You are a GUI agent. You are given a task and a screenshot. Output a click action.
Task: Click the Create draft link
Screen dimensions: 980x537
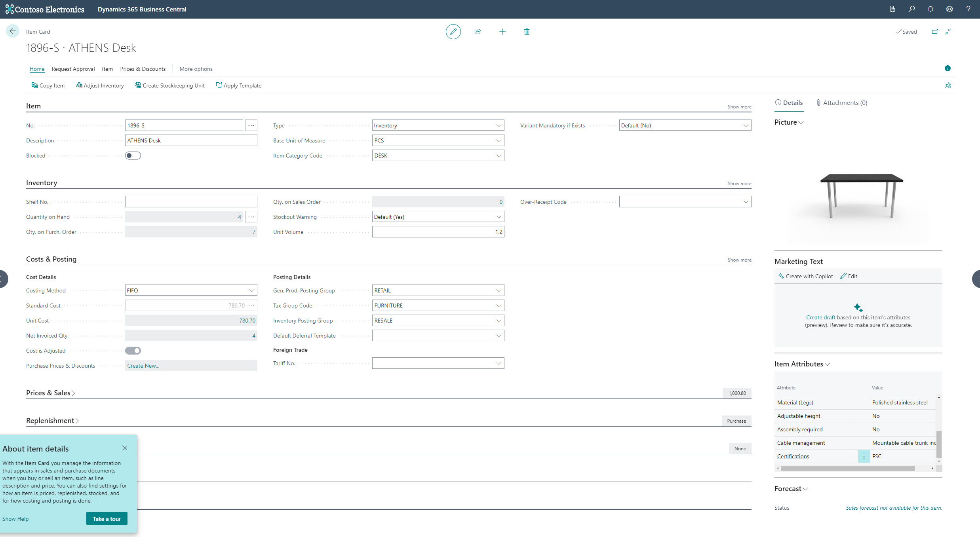tap(820, 317)
